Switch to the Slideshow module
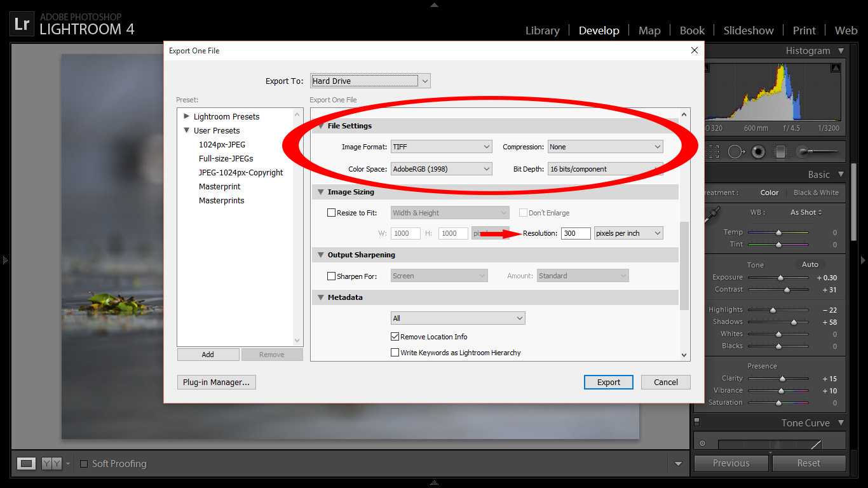Image resolution: width=868 pixels, height=488 pixels. coord(749,30)
